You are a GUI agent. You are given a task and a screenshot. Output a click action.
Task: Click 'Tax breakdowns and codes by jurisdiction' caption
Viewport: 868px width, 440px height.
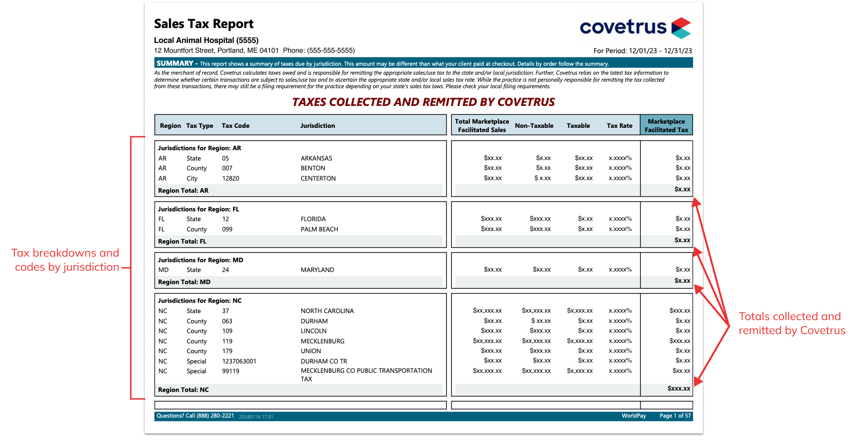coord(65,260)
